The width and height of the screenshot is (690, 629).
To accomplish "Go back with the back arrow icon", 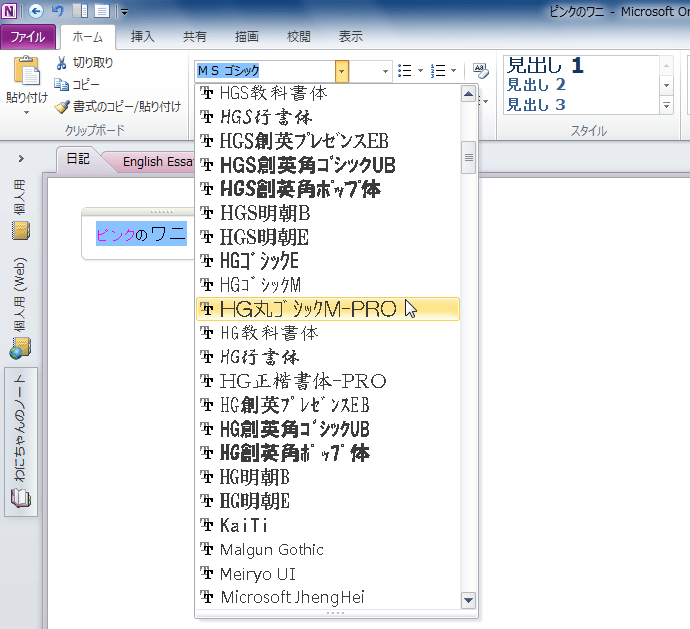I will coord(36,11).
